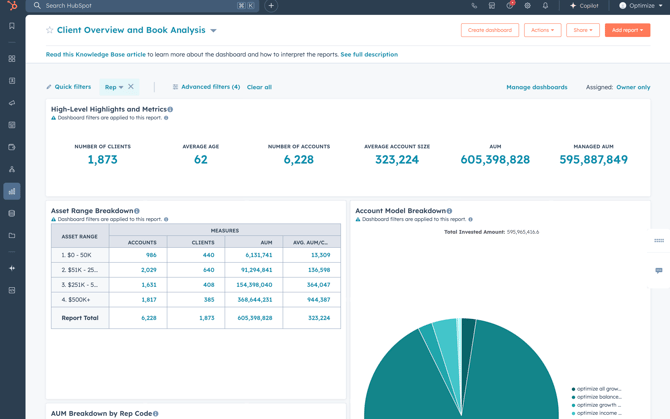Click AUM value 154,398,040 in the table
The image size is (670, 419).
tap(254, 285)
